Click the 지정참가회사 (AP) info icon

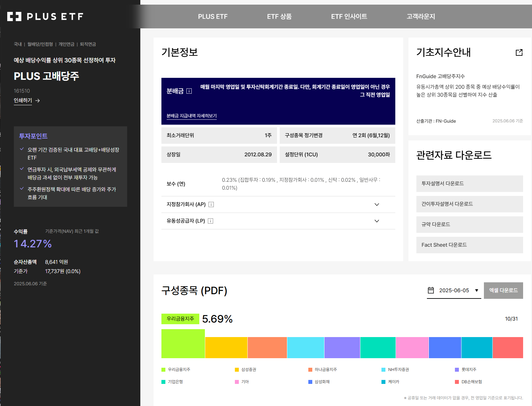[x=211, y=204]
